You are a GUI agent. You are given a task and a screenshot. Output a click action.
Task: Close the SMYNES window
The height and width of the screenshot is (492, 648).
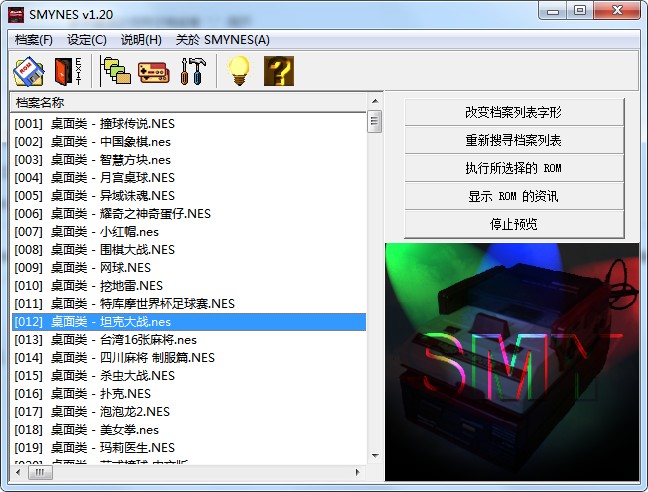coord(617,11)
